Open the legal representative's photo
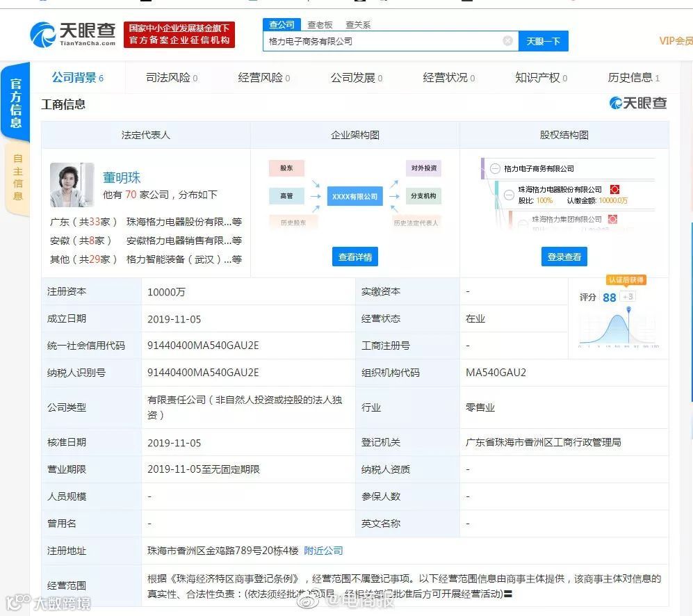Screen dimensions: 693x616 pos(72,185)
